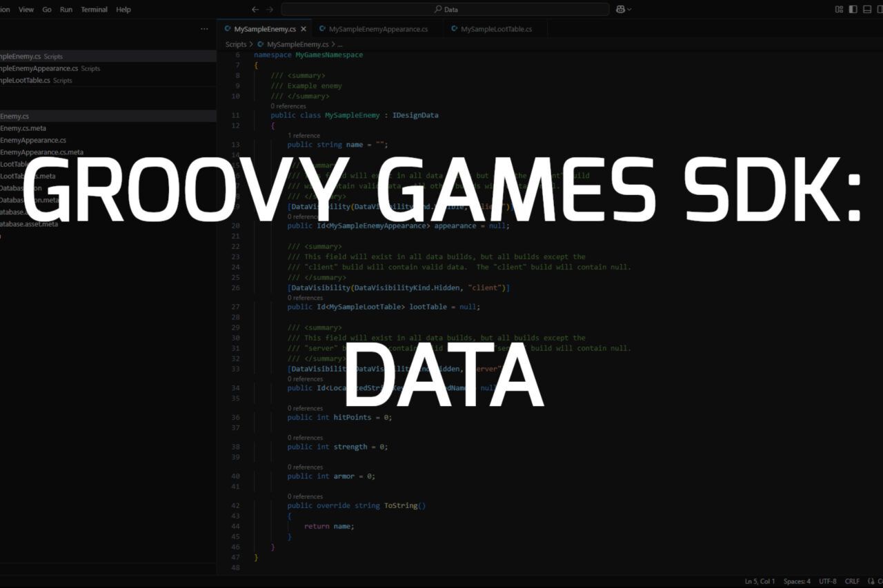Viewport: 883px width, 588px height.
Task: Toggle the Primary Side Bar visibility
Action: [853, 9]
